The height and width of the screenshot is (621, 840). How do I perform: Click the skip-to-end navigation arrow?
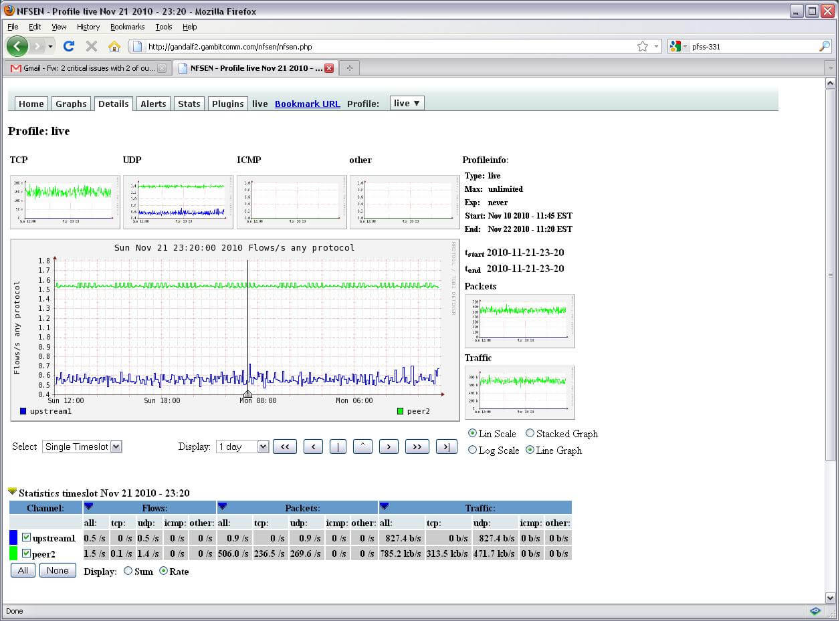pyautogui.click(x=446, y=446)
